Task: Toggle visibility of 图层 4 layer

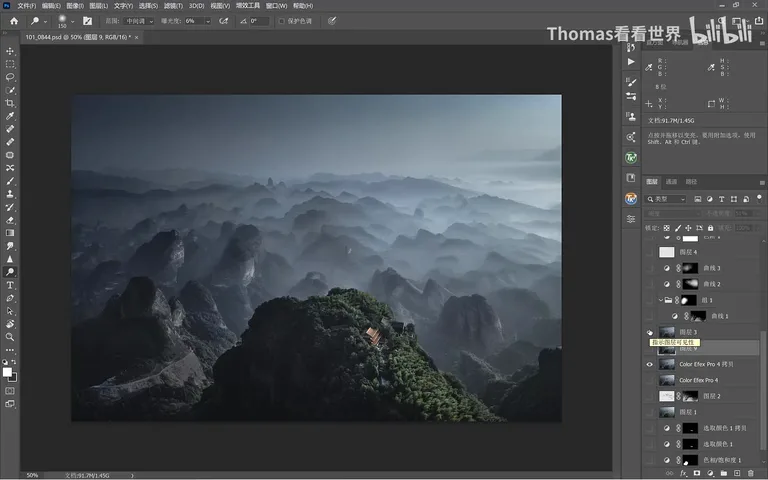Action: (x=649, y=252)
